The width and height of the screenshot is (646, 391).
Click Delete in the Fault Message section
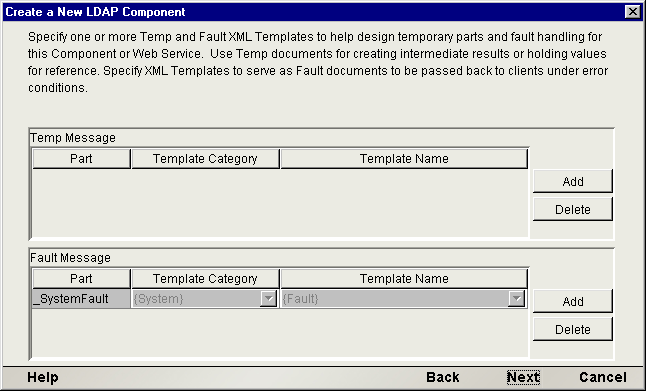[x=573, y=329]
